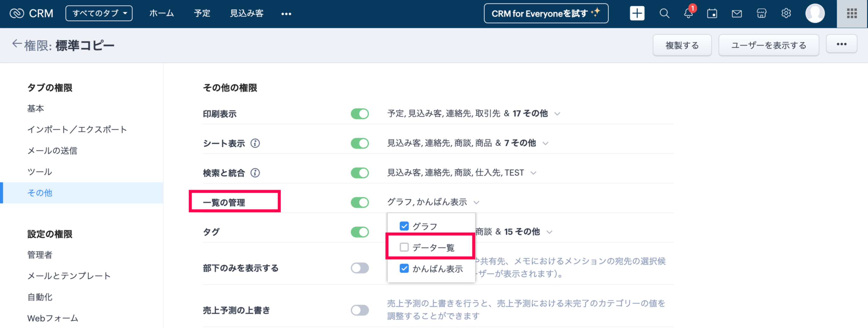
Task: Collapse the 一覧の管理 options chevron
Action: pyautogui.click(x=476, y=202)
